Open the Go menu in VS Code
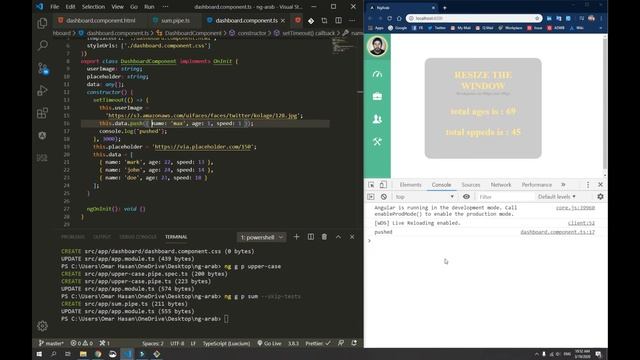Image resolution: width=640 pixels, height=360 pixels. pyautogui.click(x=134, y=7)
